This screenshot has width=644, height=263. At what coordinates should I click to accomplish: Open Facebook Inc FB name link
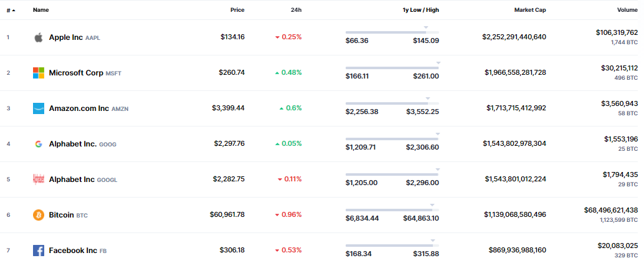[77, 251]
